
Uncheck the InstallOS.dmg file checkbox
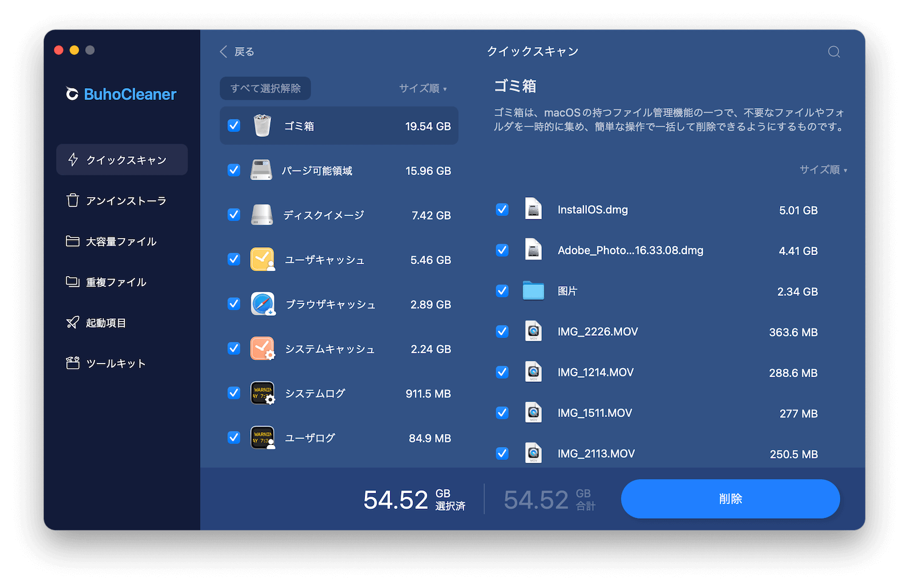502,209
